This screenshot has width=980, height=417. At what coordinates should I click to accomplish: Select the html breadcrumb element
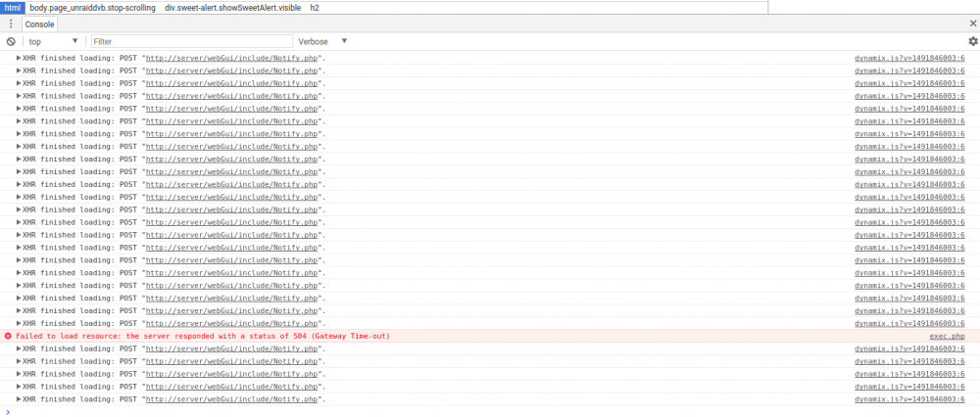[13, 8]
